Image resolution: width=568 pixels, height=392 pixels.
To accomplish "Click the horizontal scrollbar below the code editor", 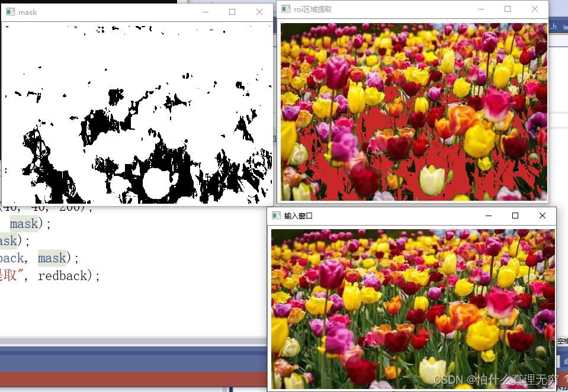I will point(133,341).
